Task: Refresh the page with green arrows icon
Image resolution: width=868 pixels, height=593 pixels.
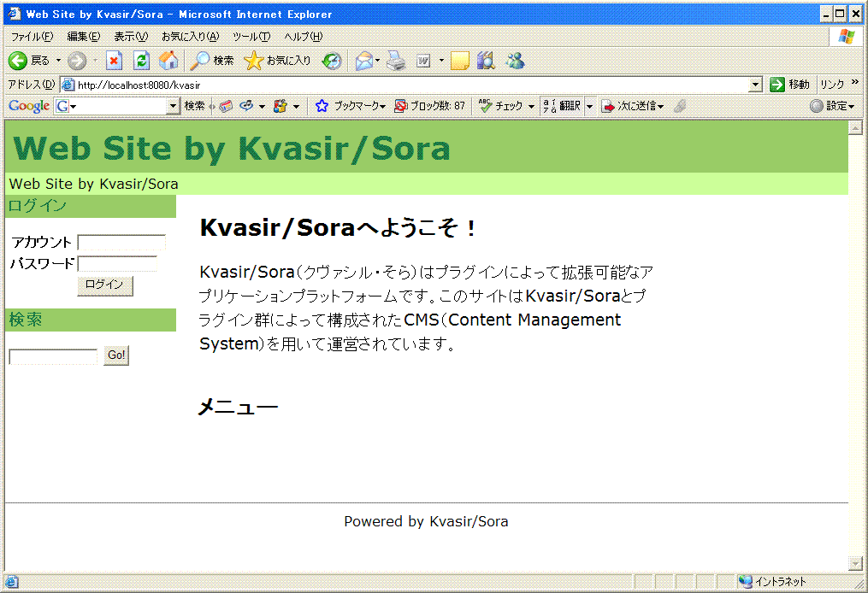Action: [x=142, y=61]
